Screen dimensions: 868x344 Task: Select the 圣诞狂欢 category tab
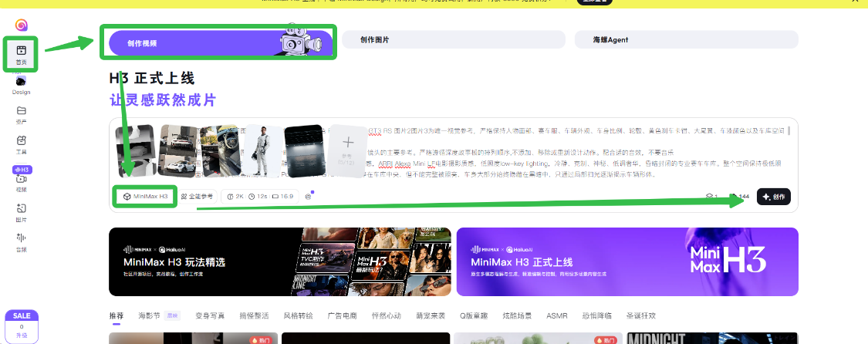pyautogui.click(x=641, y=315)
